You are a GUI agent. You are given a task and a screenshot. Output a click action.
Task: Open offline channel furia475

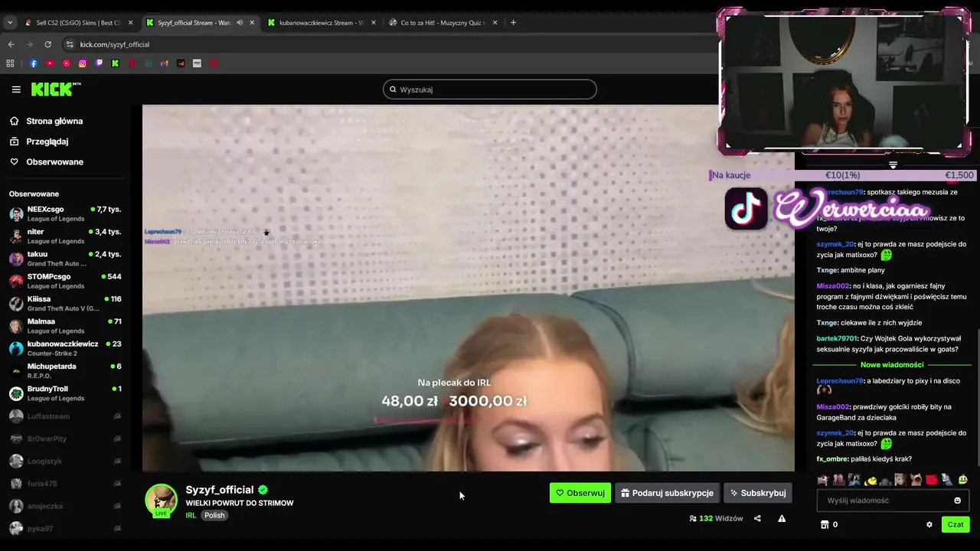tap(65, 484)
